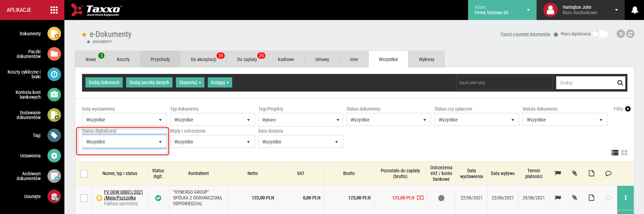Click the Dodaj dokument button

coord(104,82)
